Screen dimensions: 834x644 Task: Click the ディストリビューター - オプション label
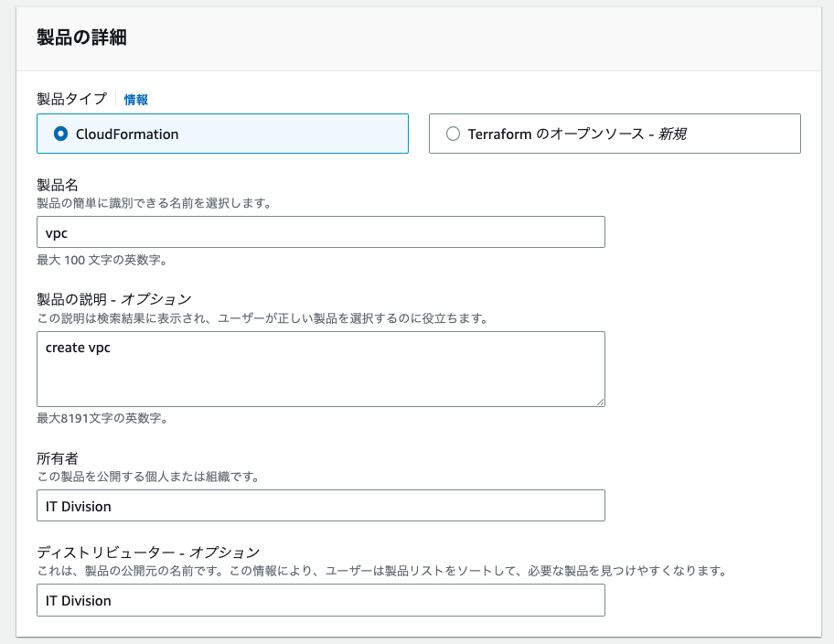(148, 553)
